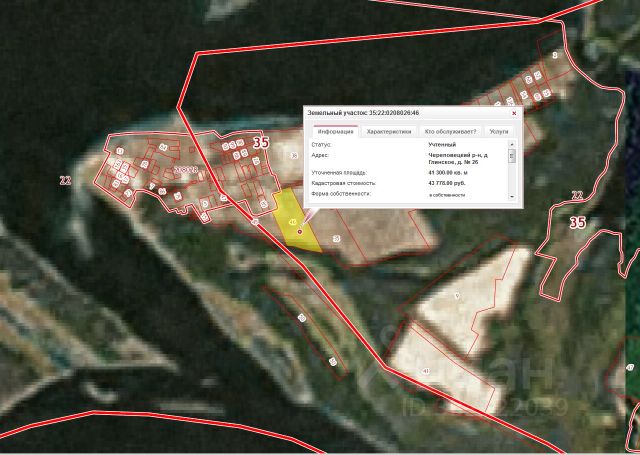Click parcel label 20 on narrow strip

pos(302,318)
